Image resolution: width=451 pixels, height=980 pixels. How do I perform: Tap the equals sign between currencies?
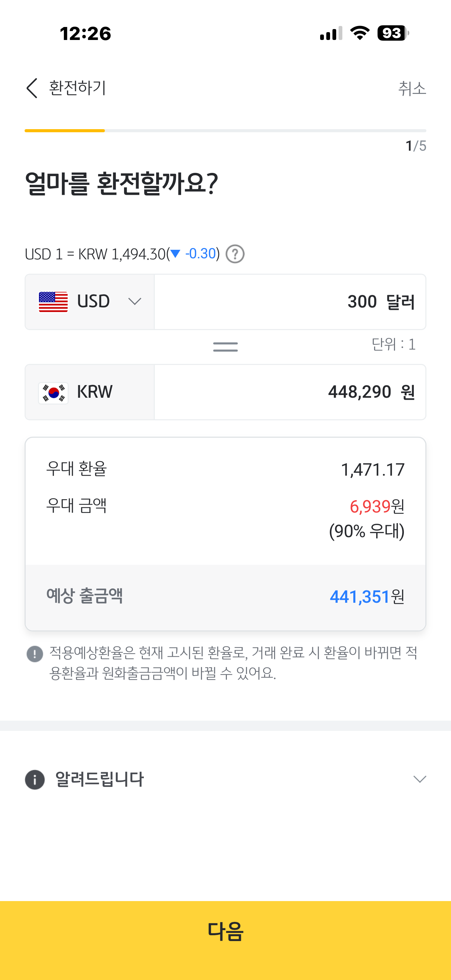(225, 346)
